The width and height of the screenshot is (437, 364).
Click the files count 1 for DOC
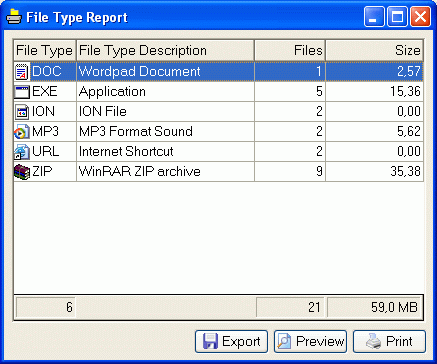319,71
